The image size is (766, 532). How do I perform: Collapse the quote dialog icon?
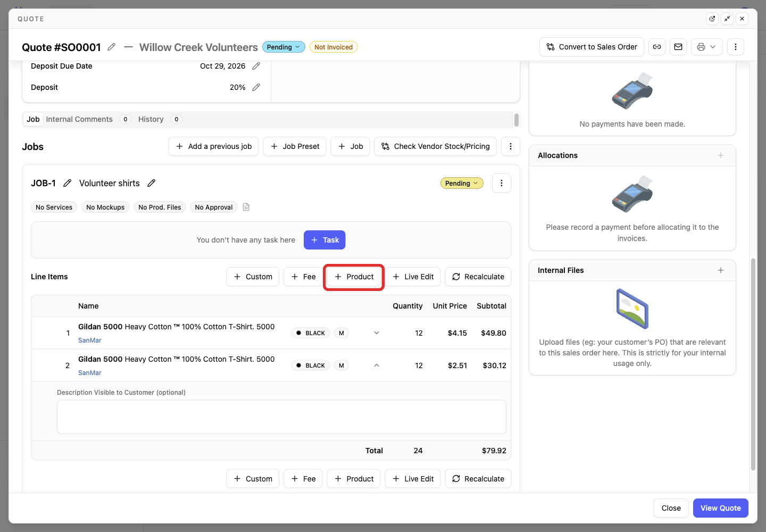point(727,19)
